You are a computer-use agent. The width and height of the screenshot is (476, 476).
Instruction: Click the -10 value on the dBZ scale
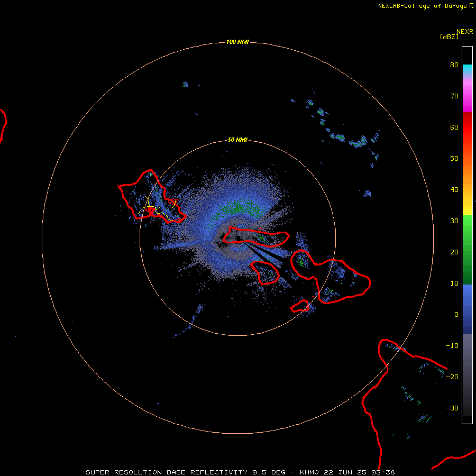coord(452,345)
